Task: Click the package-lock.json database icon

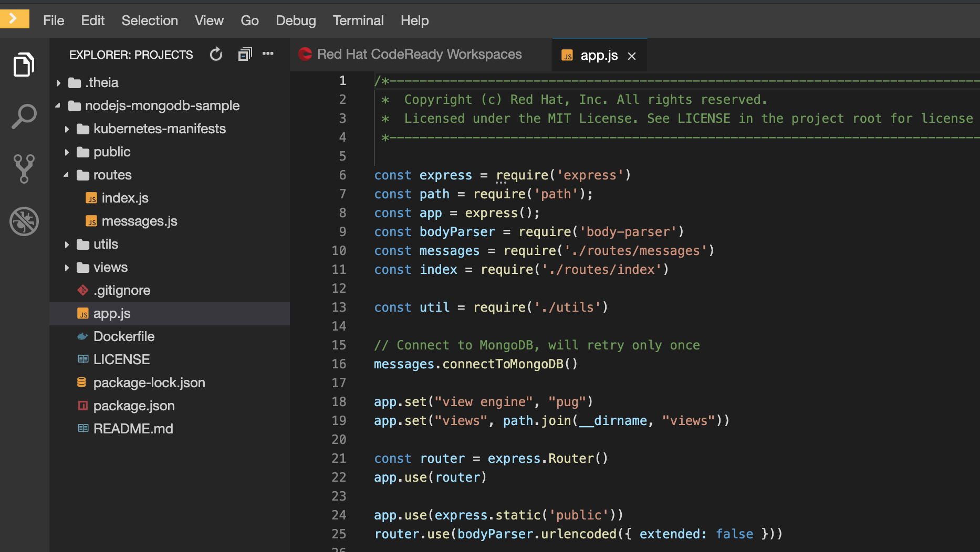Action: [82, 383]
